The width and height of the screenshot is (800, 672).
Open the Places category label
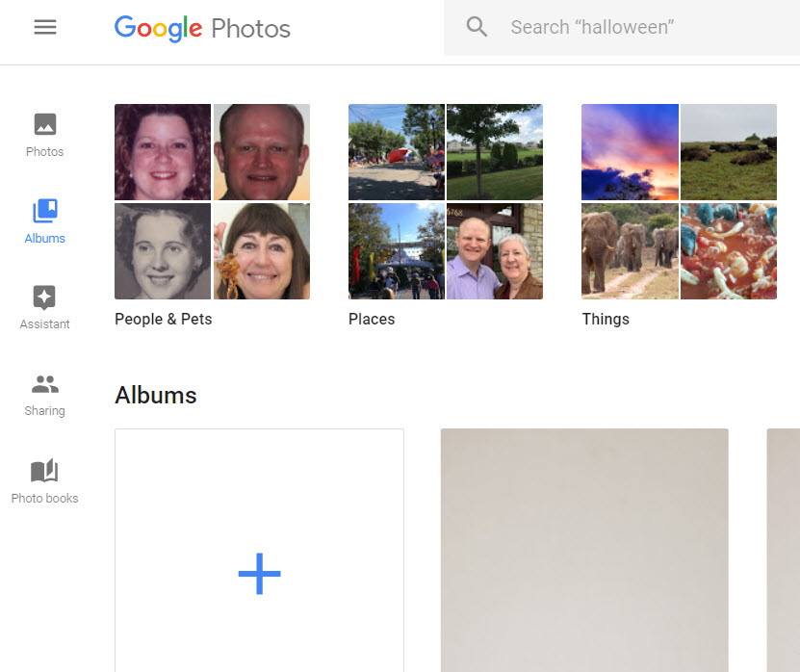point(372,320)
